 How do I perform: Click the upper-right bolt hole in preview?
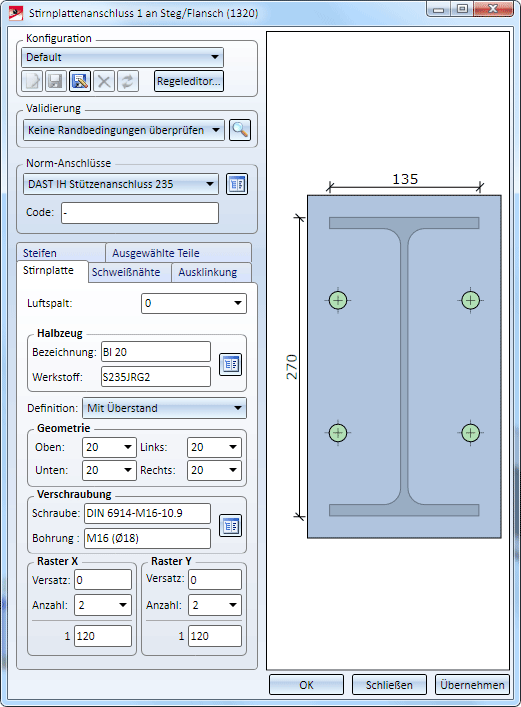tap(470, 300)
